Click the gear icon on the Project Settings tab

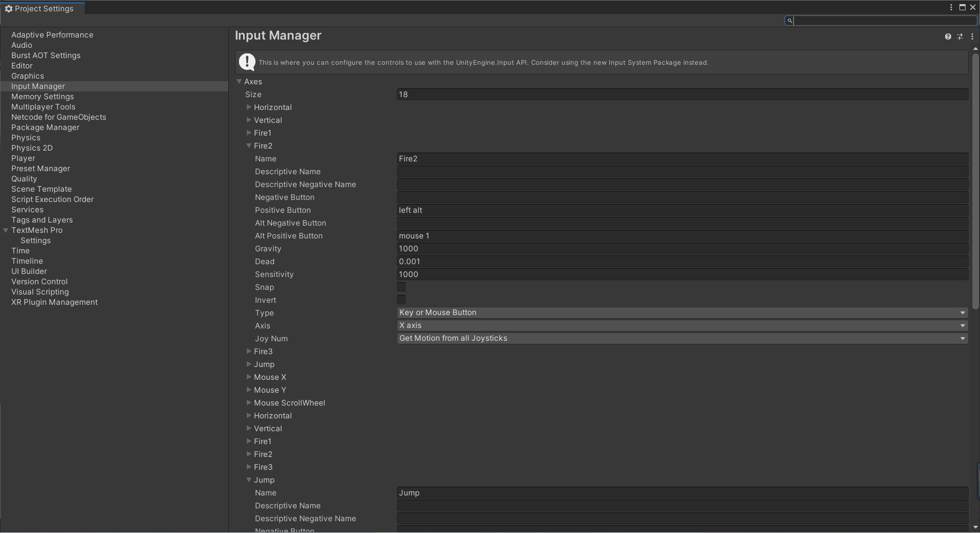point(8,8)
